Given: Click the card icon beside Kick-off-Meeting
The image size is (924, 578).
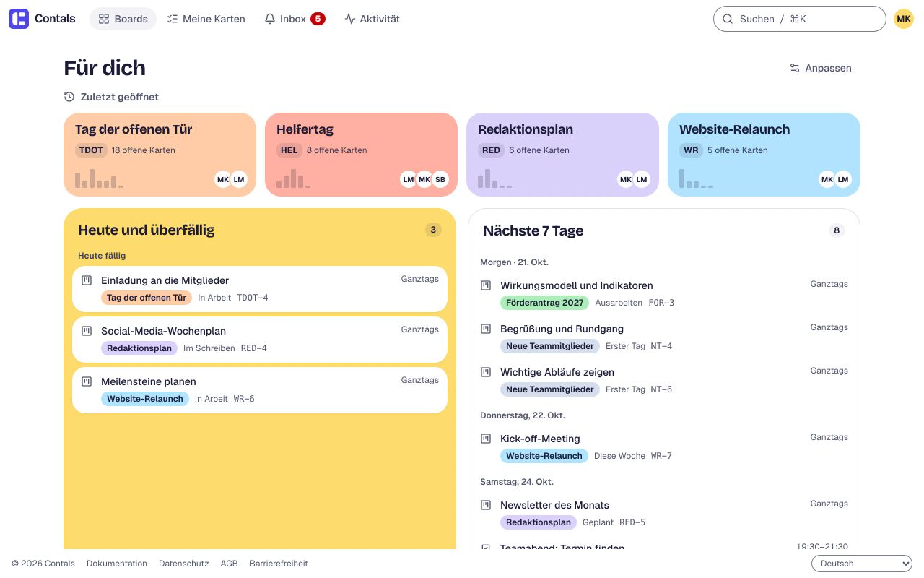Looking at the screenshot, I should [486, 439].
